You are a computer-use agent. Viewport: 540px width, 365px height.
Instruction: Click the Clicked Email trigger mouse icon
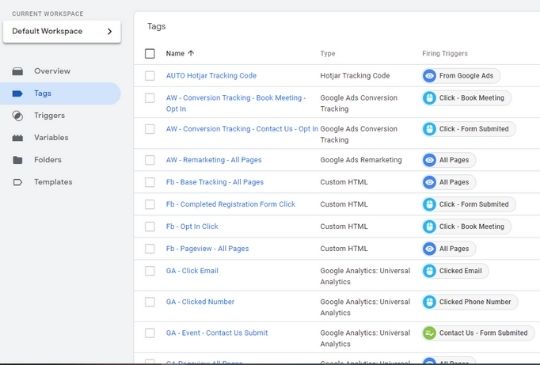click(429, 271)
